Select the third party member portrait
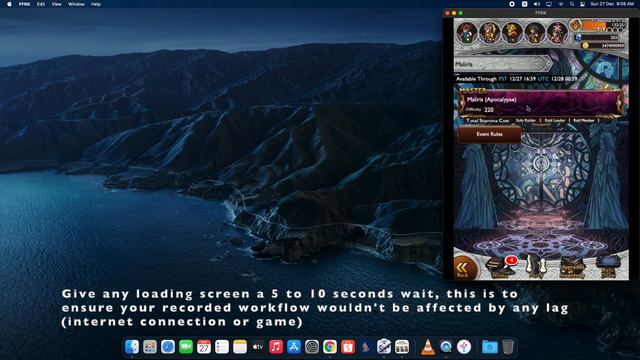 (x=512, y=33)
